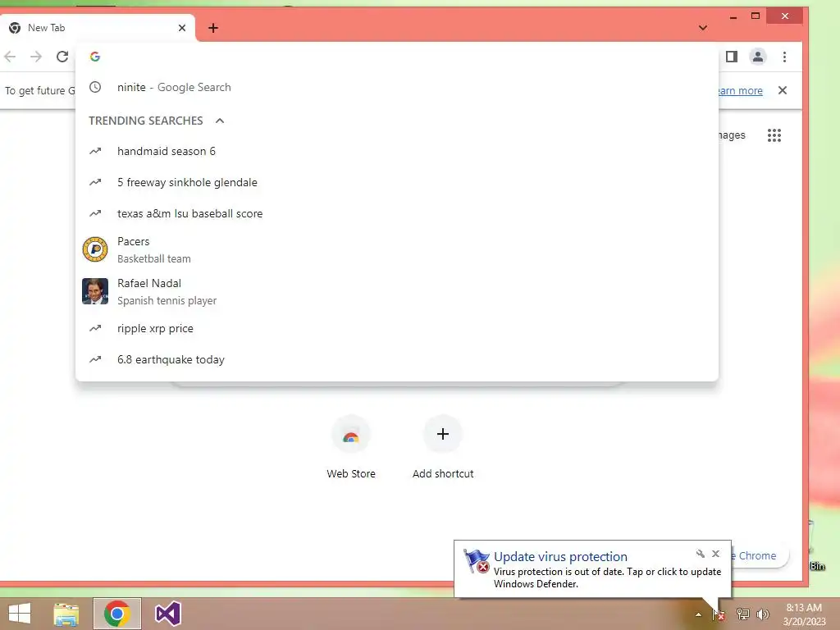Screen dimensions: 840x630
Task: Open the Google apps grid
Action: [x=774, y=135]
